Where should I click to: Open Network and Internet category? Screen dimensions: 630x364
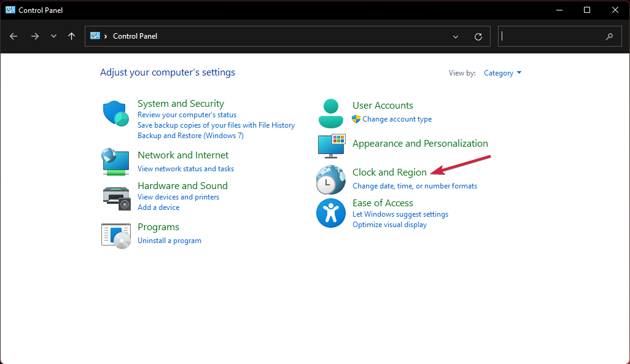[x=183, y=155]
